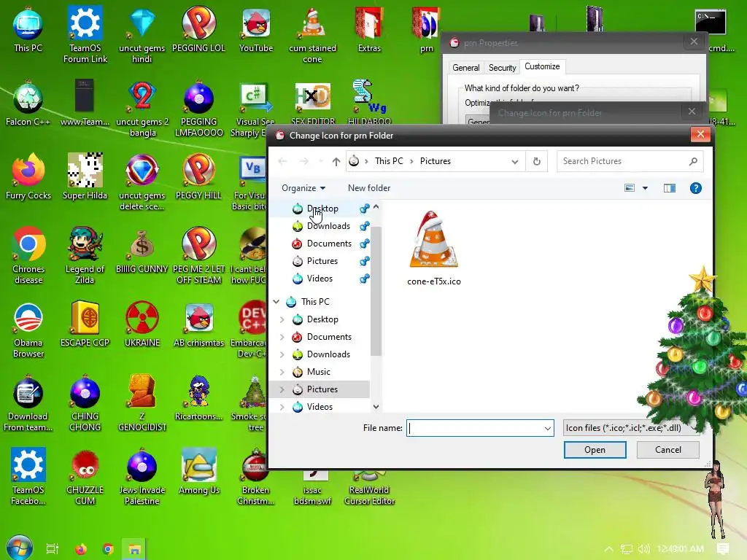The image size is (747, 560).
Task: Click the volume icon in the tray
Action: click(x=643, y=549)
